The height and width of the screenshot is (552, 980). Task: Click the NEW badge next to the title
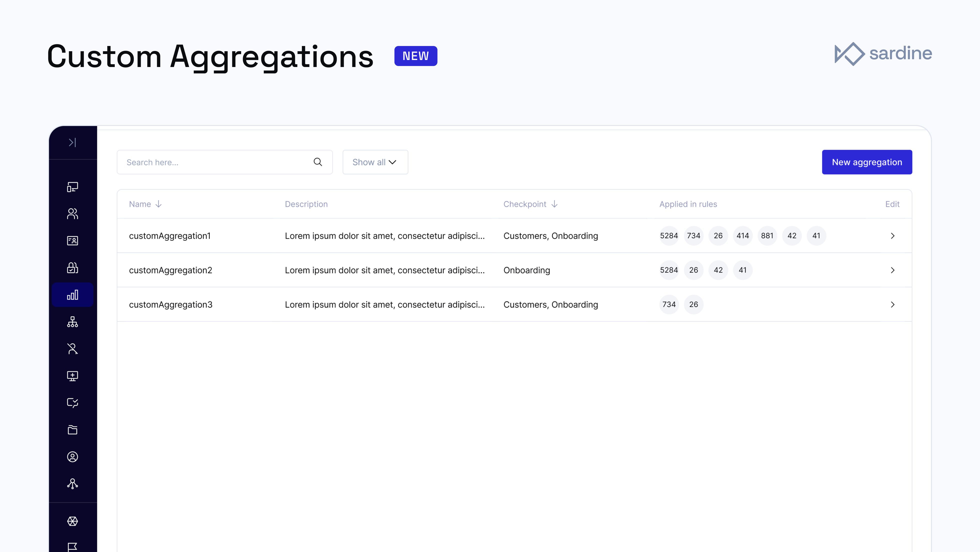[415, 55]
